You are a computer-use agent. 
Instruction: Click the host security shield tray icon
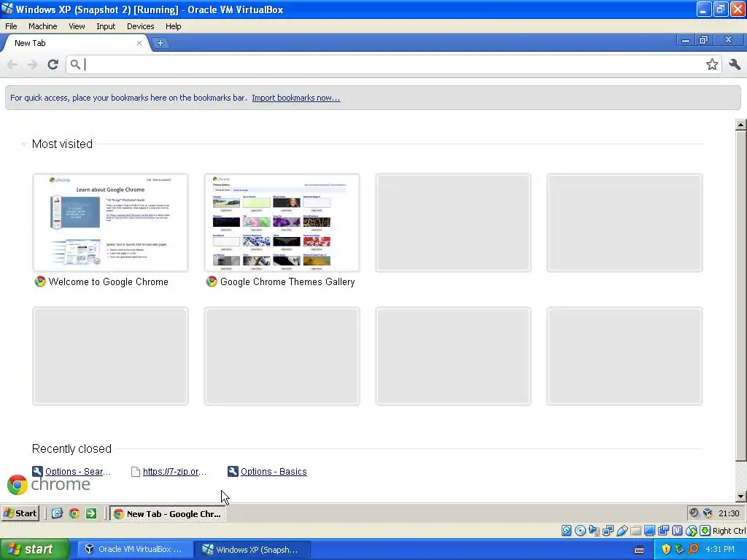(x=666, y=549)
